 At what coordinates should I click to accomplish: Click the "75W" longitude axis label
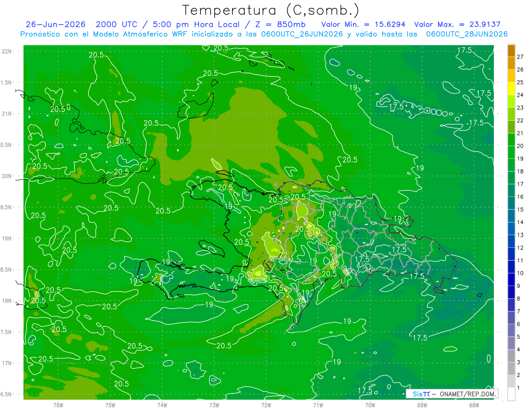pyautogui.click(x=110, y=405)
